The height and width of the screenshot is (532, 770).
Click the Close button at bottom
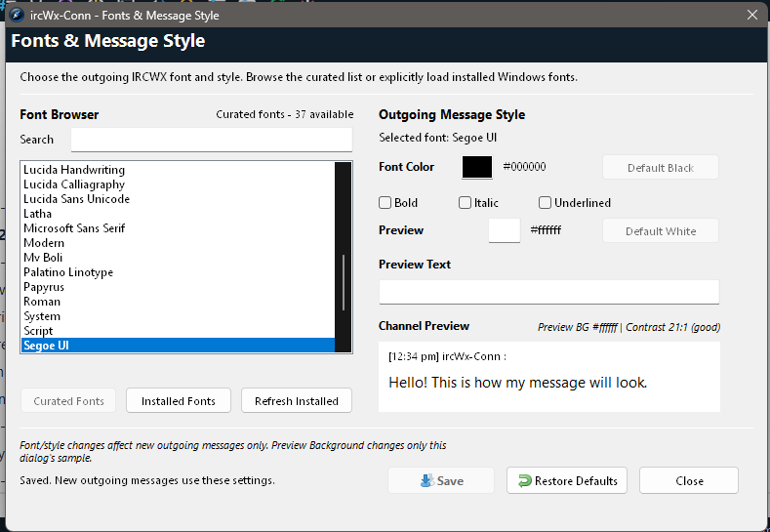[x=689, y=480]
